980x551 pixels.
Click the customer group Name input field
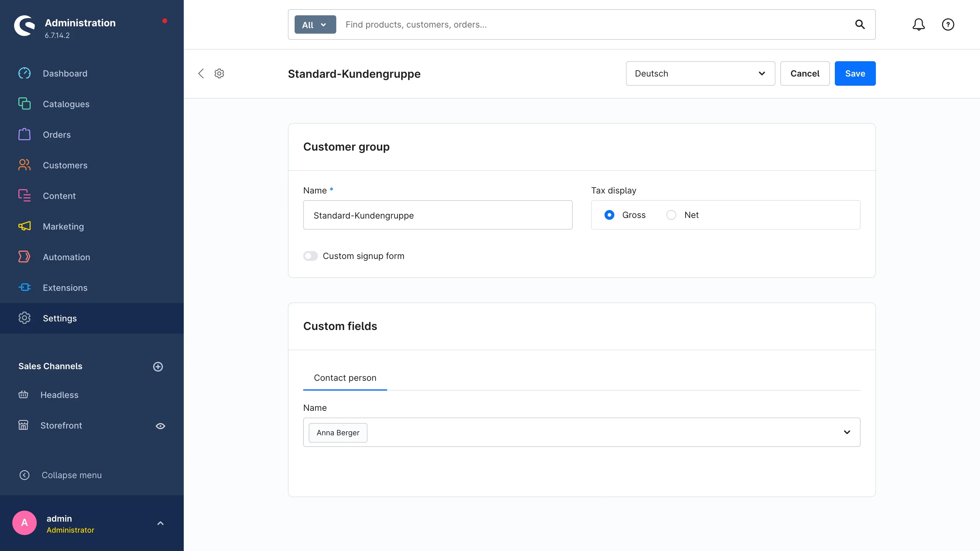(438, 215)
